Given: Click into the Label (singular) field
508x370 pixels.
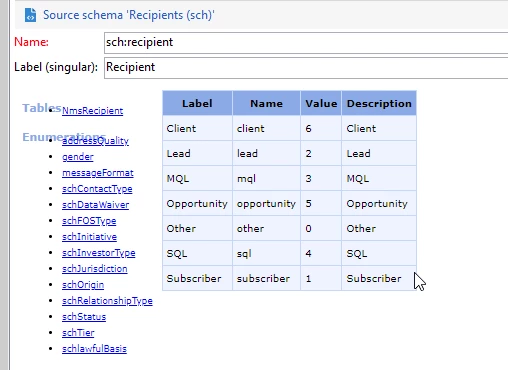Looking at the screenshot, I should [306, 68].
